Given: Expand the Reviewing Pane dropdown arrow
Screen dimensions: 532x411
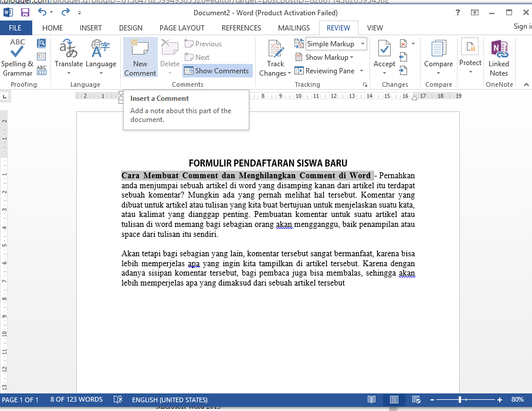Looking at the screenshot, I should point(362,71).
